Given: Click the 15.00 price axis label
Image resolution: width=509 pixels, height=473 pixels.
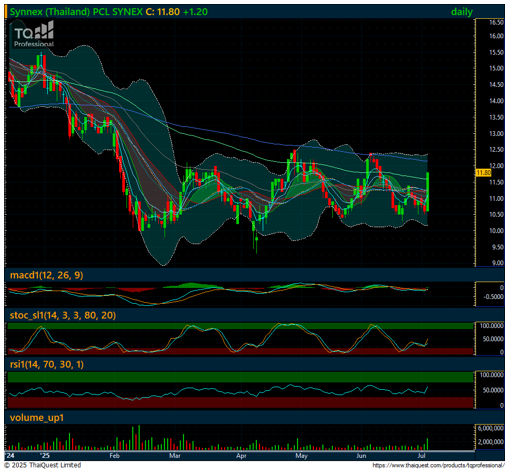Looking at the screenshot, I should point(496,68).
